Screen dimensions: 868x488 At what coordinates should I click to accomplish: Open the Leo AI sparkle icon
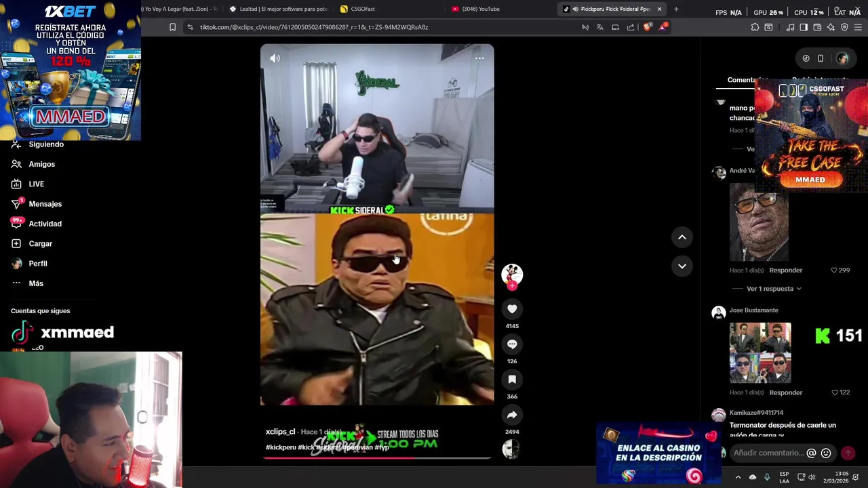[831, 27]
